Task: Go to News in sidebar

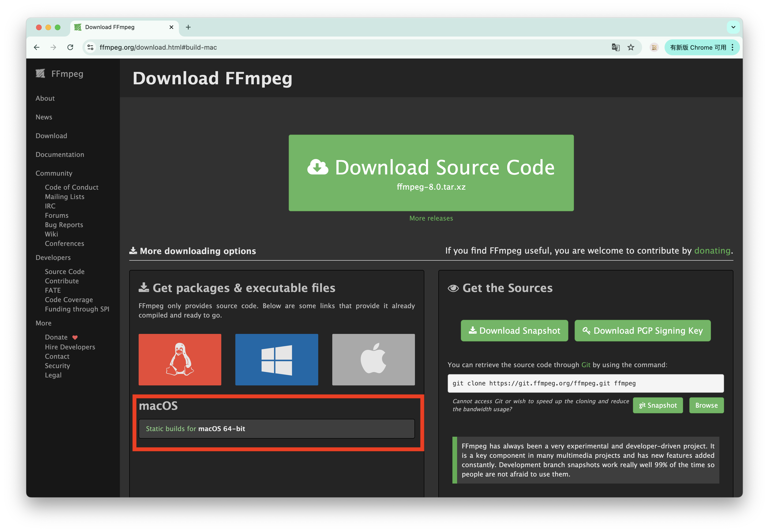Action: click(44, 117)
